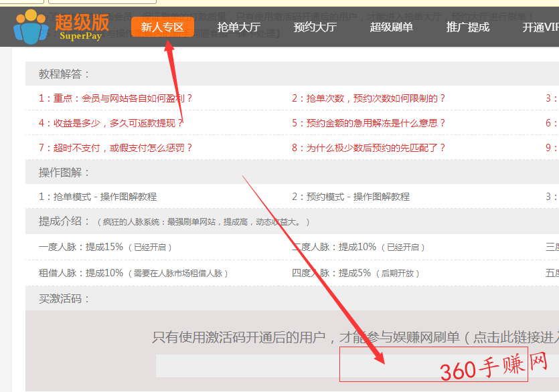Screen dimensions: 559x392
Task: Open the 预约大厅 menu item
Action: pyautogui.click(x=315, y=27)
